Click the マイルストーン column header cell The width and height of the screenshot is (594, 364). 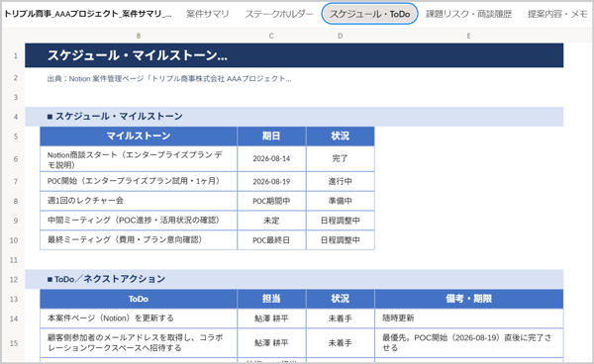(x=139, y=136)
